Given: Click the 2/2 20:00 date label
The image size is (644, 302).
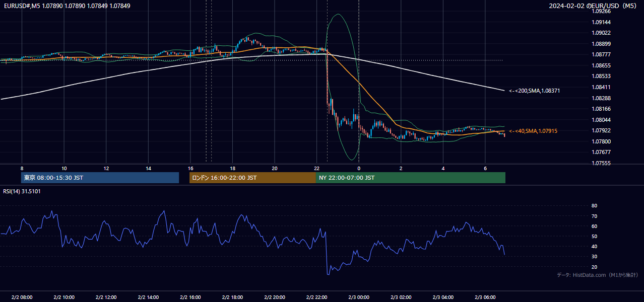Looking at the screenshot, I should pyautogui.click(x=275, y=297).
